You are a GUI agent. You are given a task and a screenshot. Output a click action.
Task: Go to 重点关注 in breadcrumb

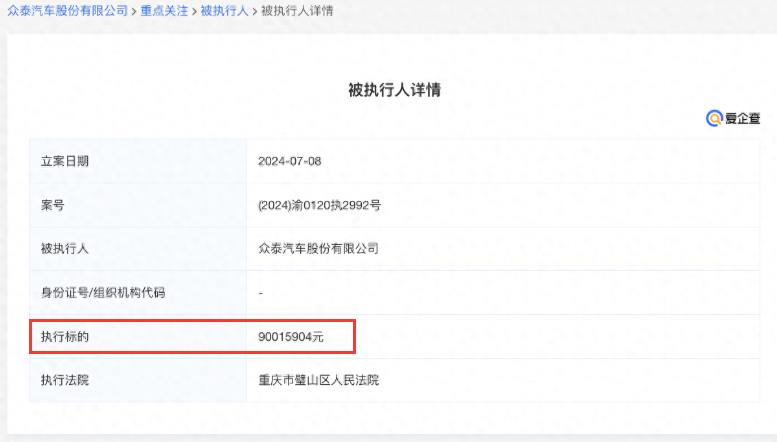point(164,11)
